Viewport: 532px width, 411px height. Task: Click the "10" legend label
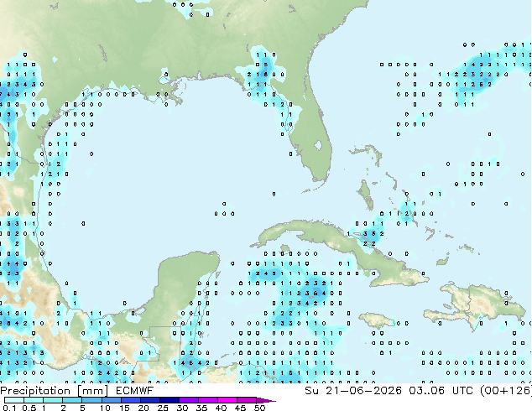pos(105,408)
